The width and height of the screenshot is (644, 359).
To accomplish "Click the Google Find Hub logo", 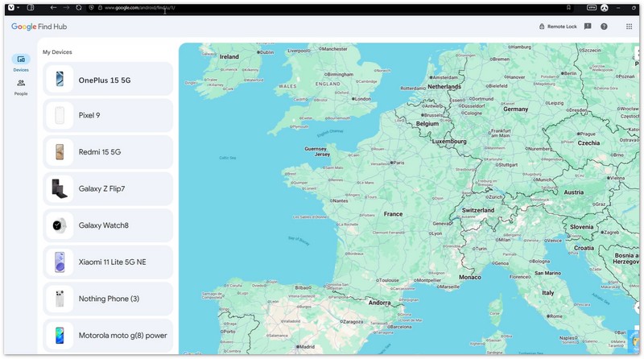I will click(x=39, y=27).
